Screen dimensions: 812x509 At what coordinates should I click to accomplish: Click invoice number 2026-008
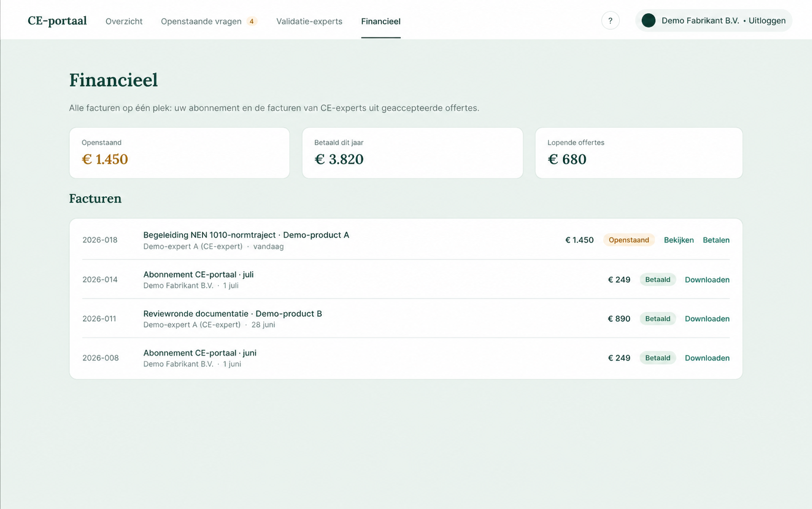(x=100, y=358)
